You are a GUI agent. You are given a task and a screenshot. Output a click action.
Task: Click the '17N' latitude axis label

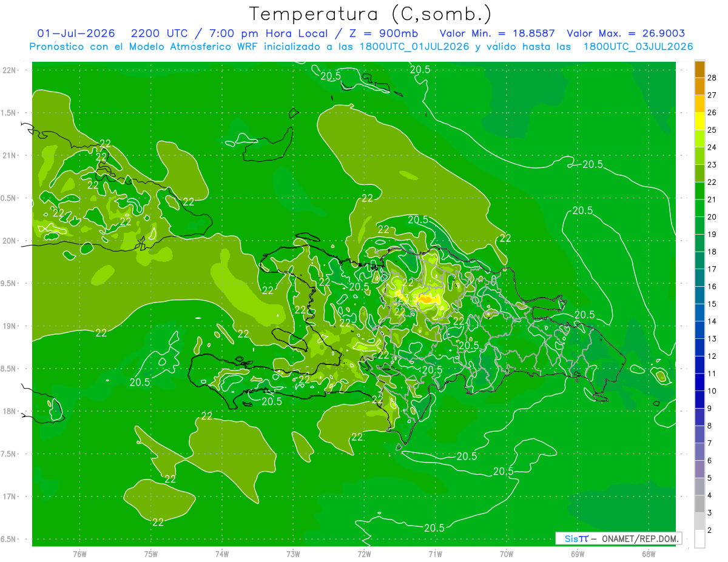click(9, 497)
